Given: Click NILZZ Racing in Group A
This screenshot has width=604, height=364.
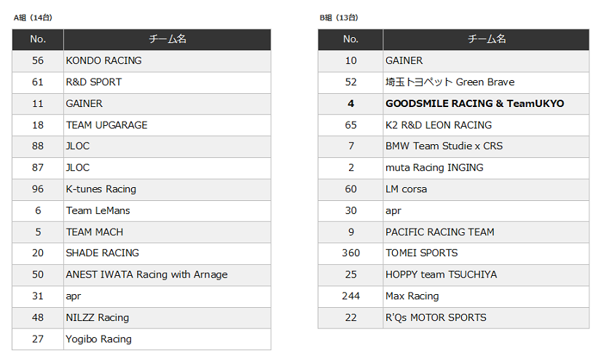Looking at the screenshot, I should coord(97,317).
